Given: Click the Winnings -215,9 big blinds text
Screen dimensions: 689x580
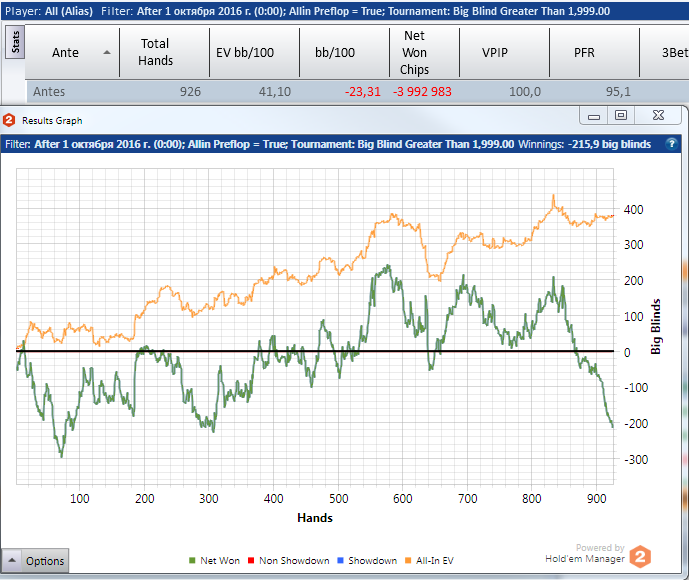Looking at the screenshot, I should [x=584, y=144].
